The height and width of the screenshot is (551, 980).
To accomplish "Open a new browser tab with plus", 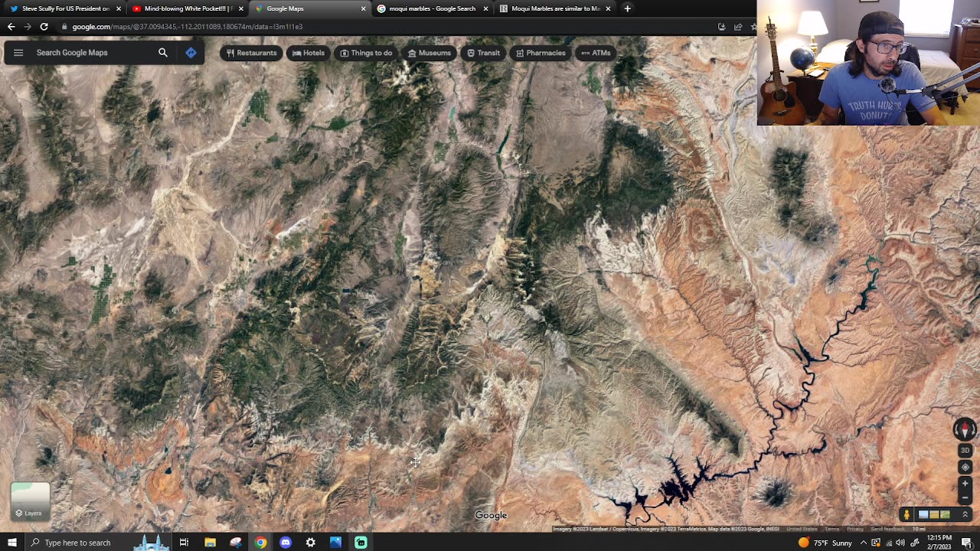I will tap(627, 8).
